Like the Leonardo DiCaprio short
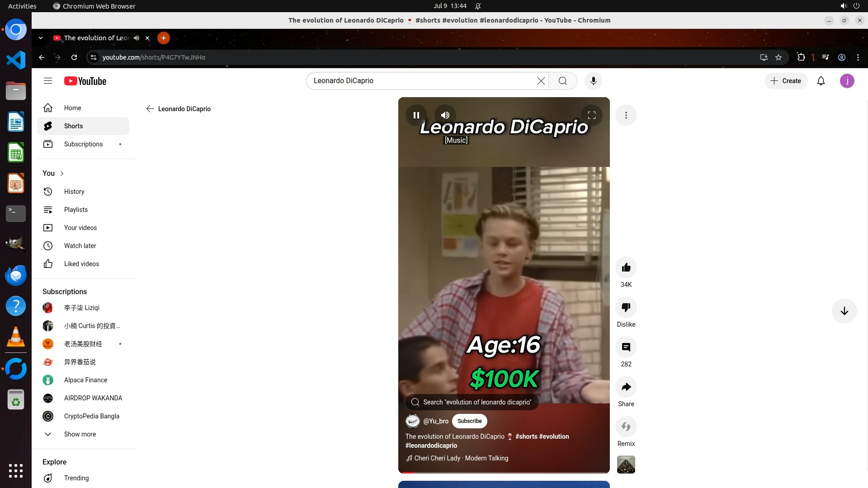 (626, 268)
